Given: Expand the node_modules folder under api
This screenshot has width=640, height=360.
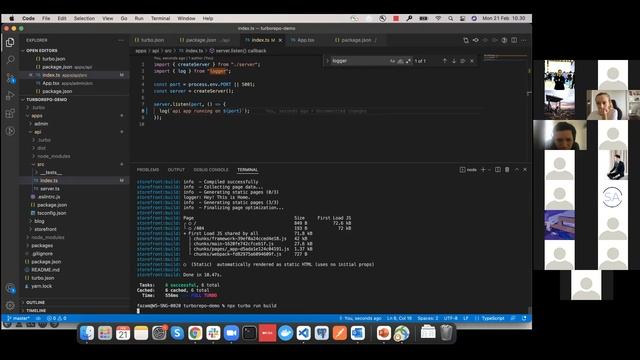Looking at the screenshot, I should pos(53,156).
